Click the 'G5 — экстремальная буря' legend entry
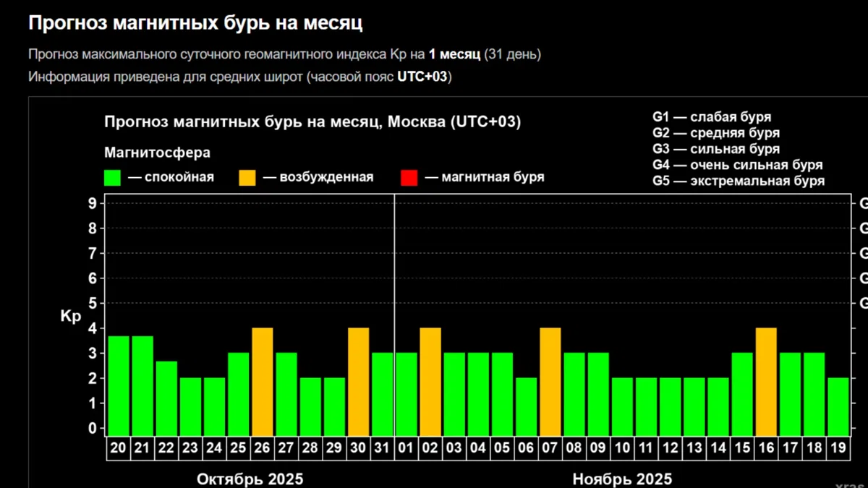 [x=738, y=181]
